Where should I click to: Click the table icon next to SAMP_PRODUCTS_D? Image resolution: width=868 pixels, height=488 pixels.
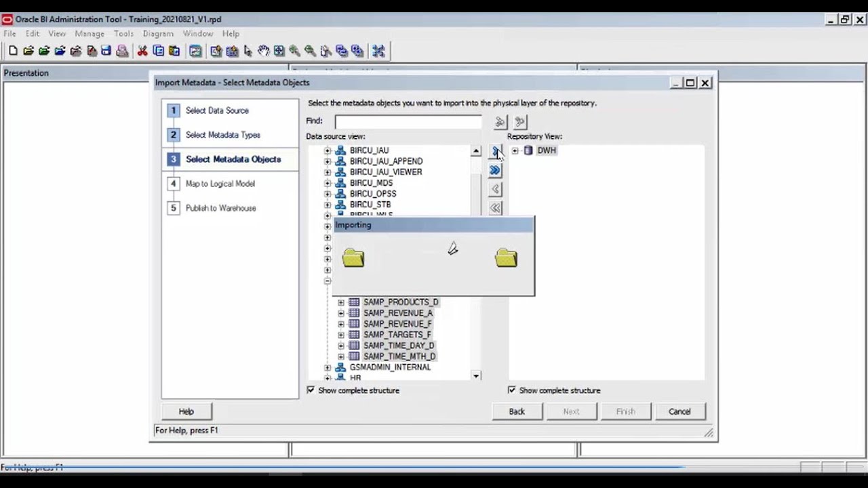(354, 302)
